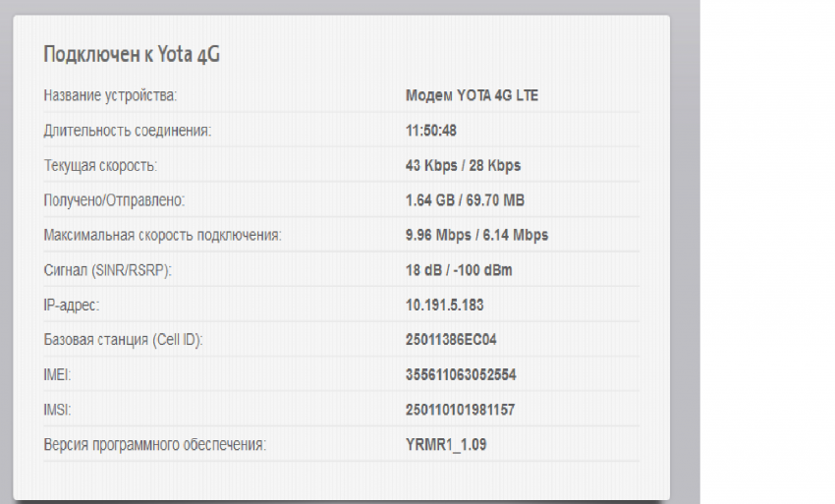
Task: Click the "Текущая скорость" label
Action: (100, 165)
